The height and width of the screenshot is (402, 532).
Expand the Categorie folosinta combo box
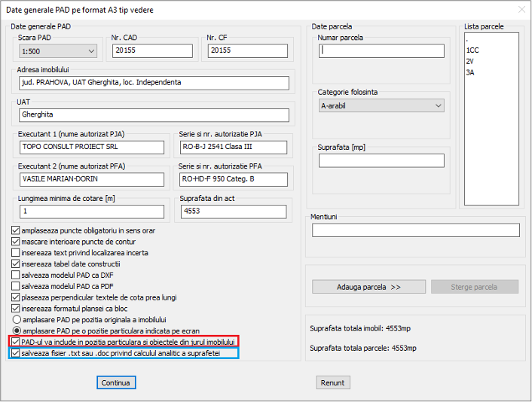pos(381,106)
